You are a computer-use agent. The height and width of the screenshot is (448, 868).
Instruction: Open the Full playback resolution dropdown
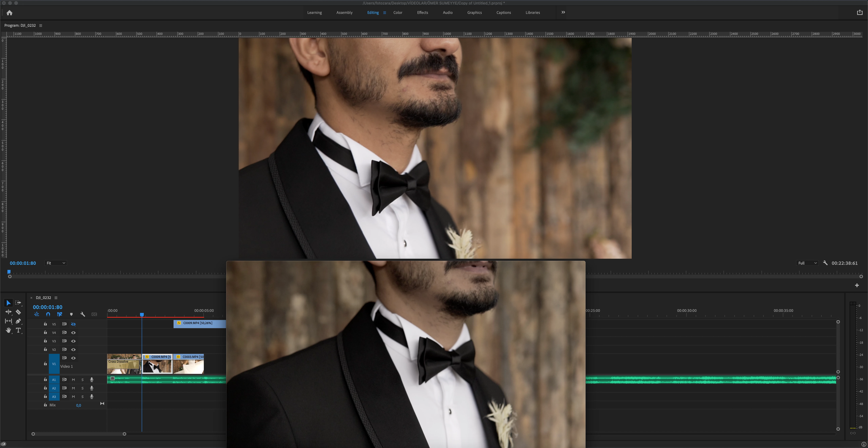point(807,263)
